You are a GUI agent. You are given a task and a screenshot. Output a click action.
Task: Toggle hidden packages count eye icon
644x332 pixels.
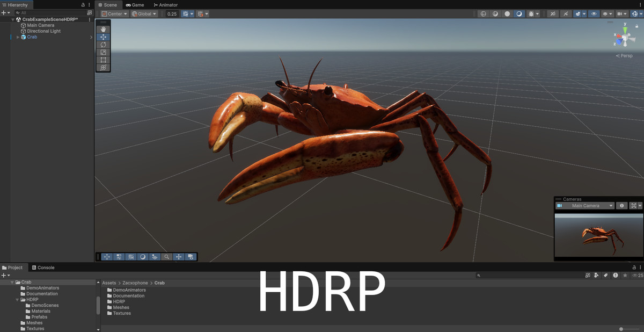638,275
